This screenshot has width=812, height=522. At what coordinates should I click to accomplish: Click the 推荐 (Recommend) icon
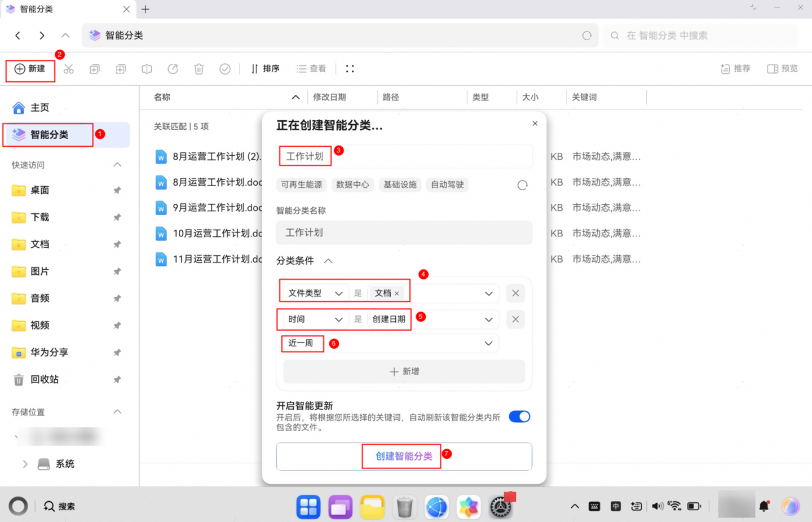735,68
